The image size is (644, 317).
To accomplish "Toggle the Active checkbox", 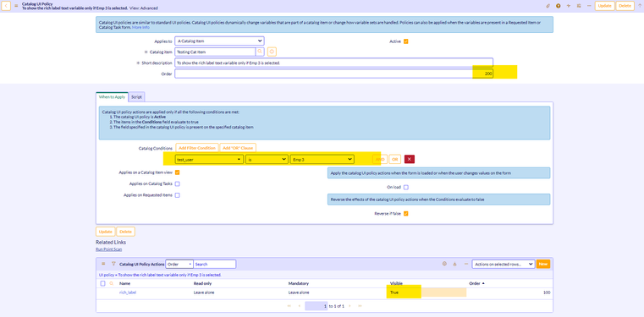I will pos(406,41).
